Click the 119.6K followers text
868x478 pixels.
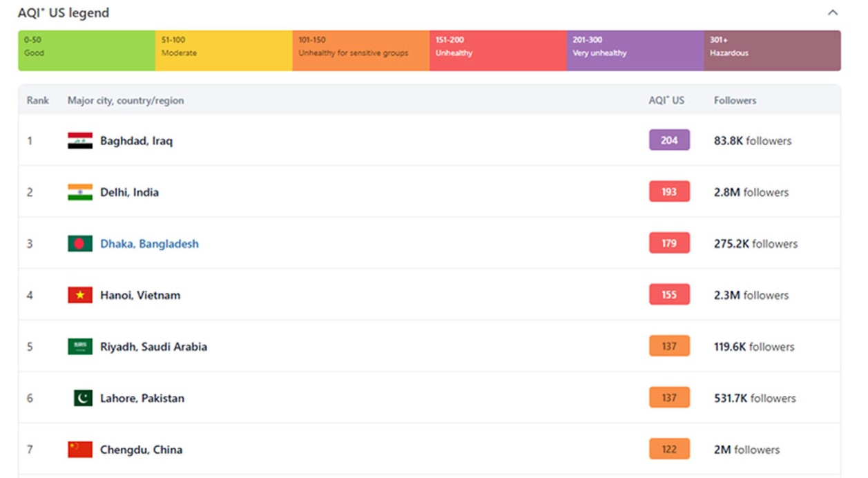(754, 347)
